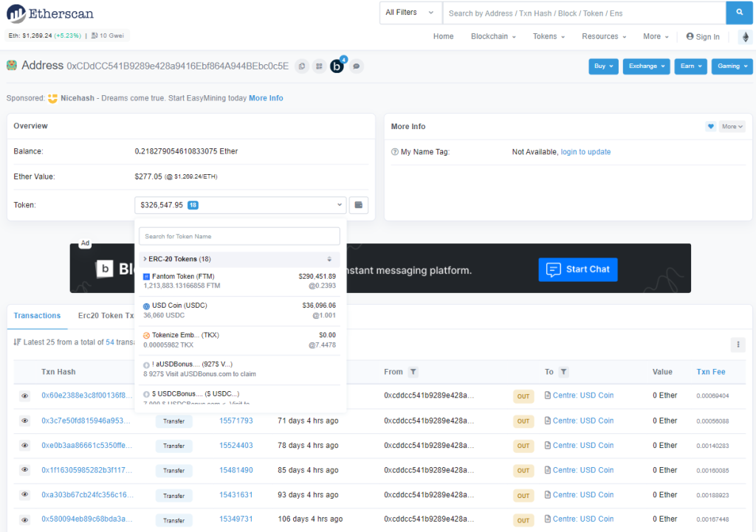Click the Ethereum network diamond icon

[x=746, y=37]
